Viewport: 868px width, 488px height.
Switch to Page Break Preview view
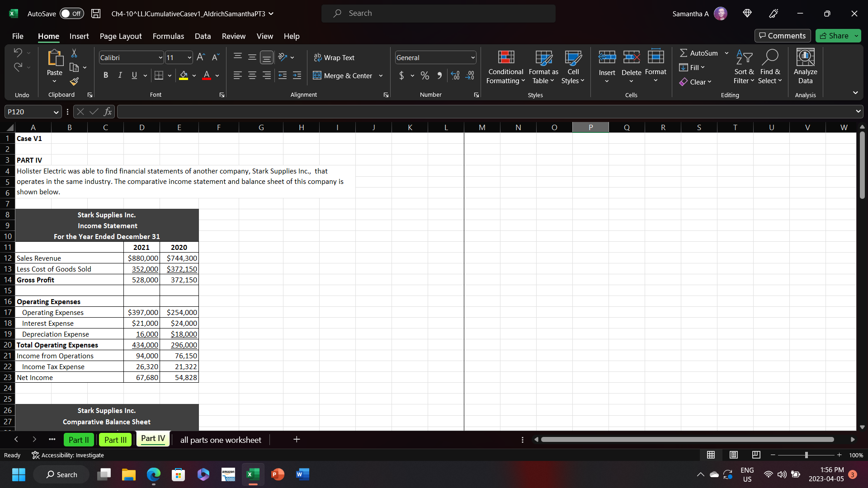click(756, 455)
